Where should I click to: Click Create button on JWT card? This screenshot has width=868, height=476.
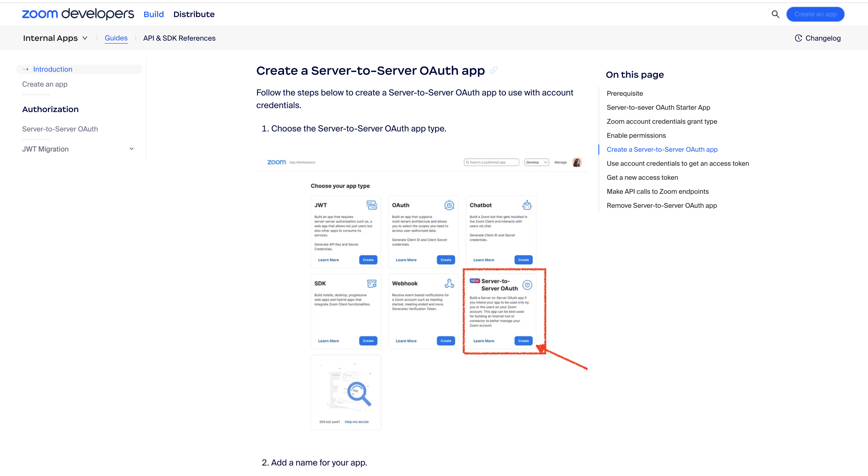pyautogui.click(x=368, y=260)
